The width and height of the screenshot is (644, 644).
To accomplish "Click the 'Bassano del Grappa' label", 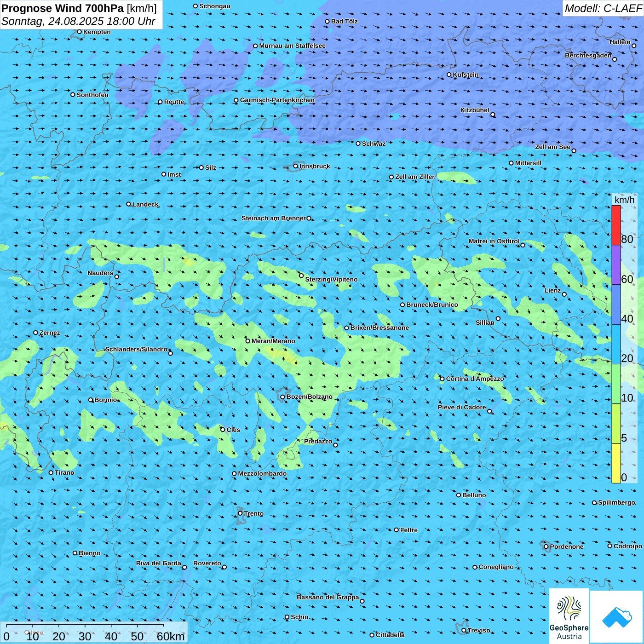I will (328, 597).
